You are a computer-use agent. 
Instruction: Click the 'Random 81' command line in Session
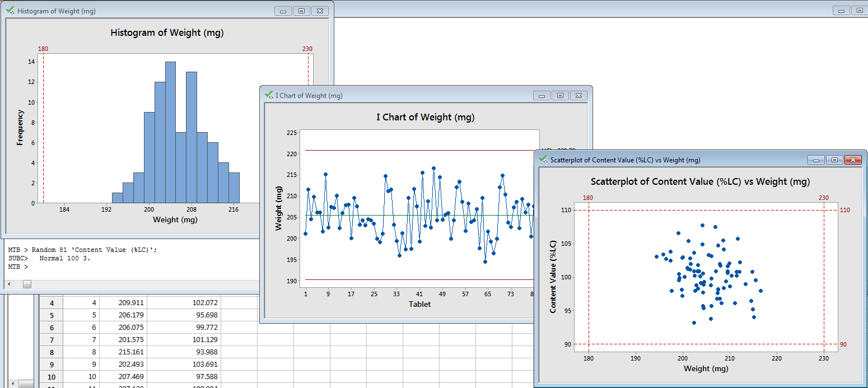click(83, 250)
